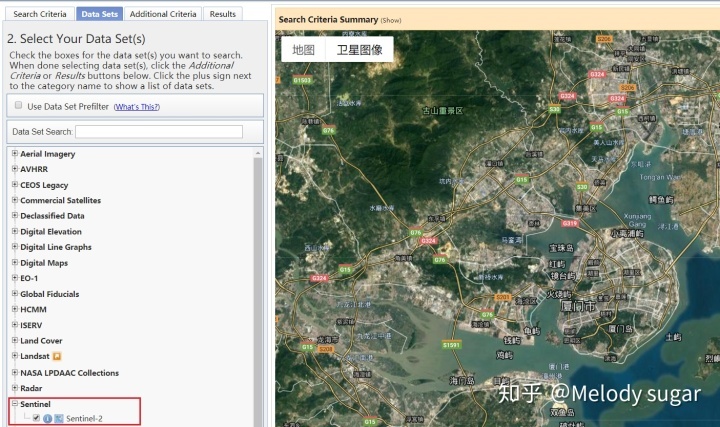
Task: Go to the Results tab
Action: (x=223, y=14)
